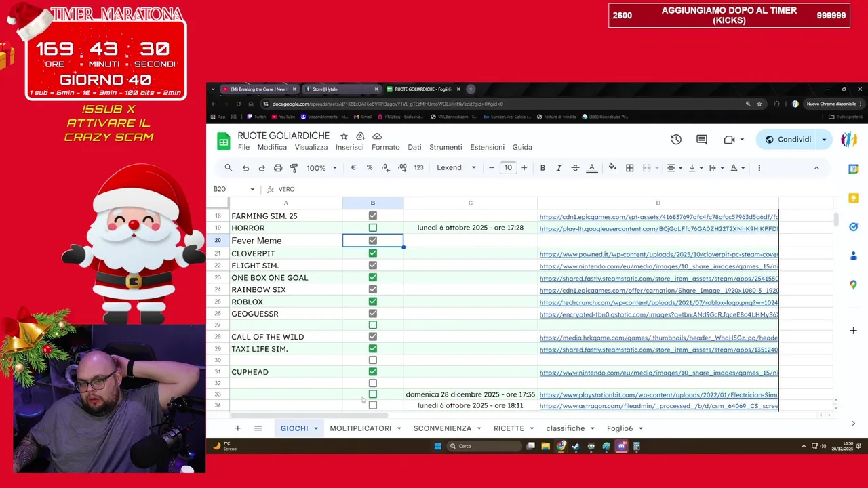Open GIOCHI sheet tab menu arrow
Viewport: 868px width, 488px height.
click(x=316, y=428)
